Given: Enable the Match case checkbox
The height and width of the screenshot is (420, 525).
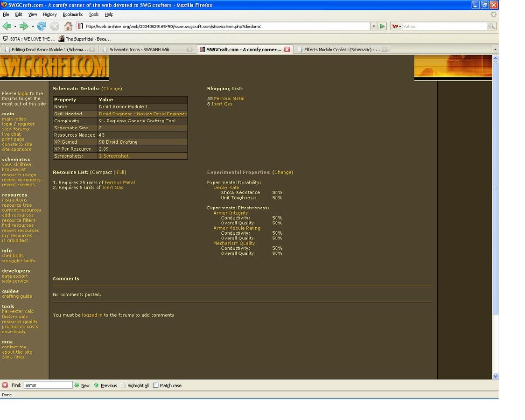Looking at the screenshot, I should click(x=156, y=385).
